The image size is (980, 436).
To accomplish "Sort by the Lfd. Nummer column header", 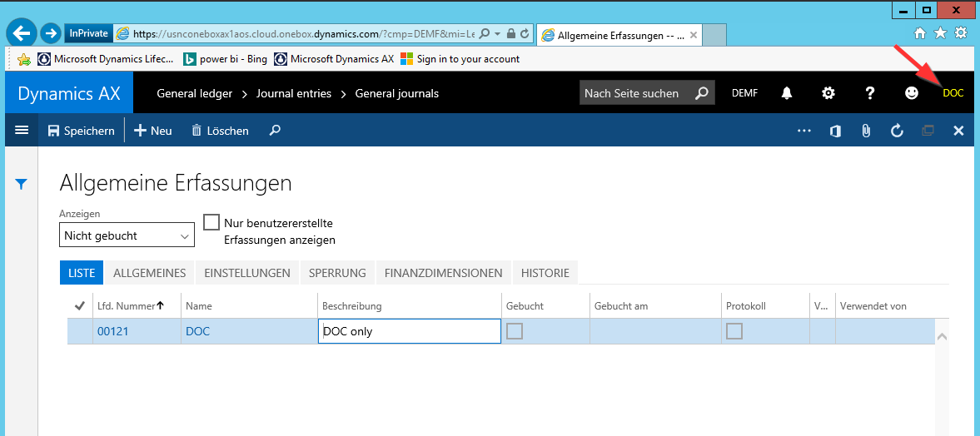I will [x=126, y=306].
